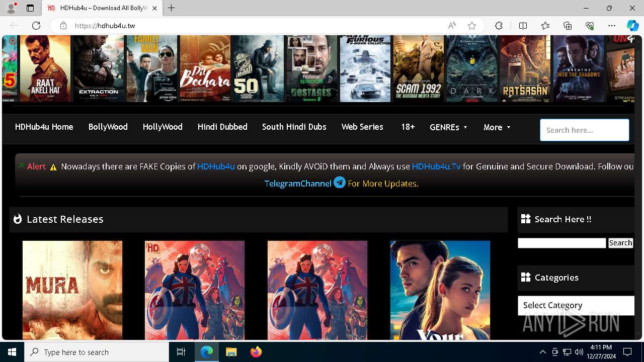Open Collections icon in toolbar

point(568,26)
